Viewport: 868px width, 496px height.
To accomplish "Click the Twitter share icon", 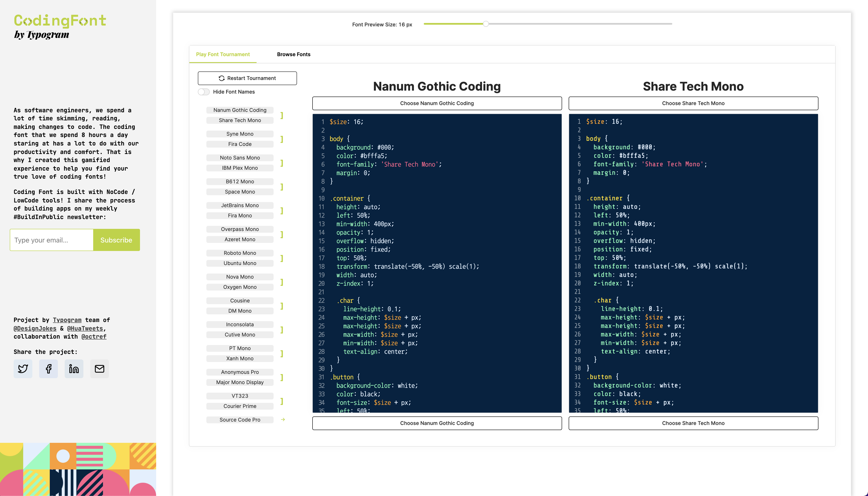I will pos(23,369).
